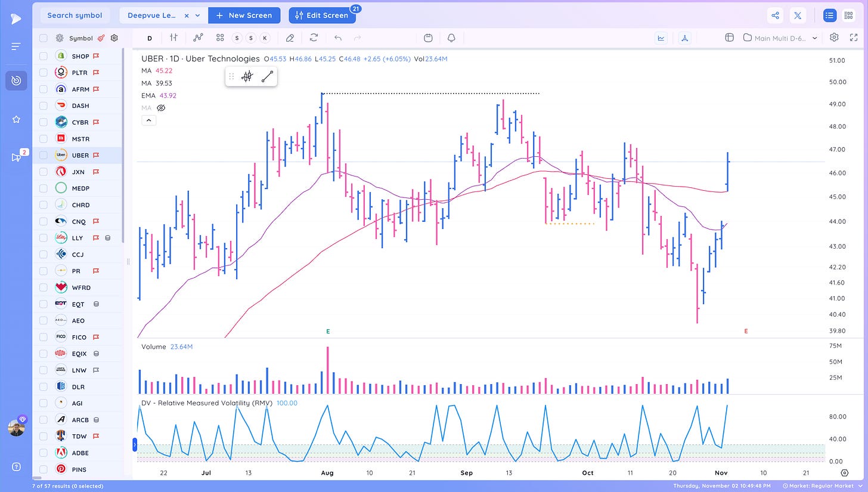Open the panel layout icon near Main Multi

pyautogui.click(x=729, y=38)
